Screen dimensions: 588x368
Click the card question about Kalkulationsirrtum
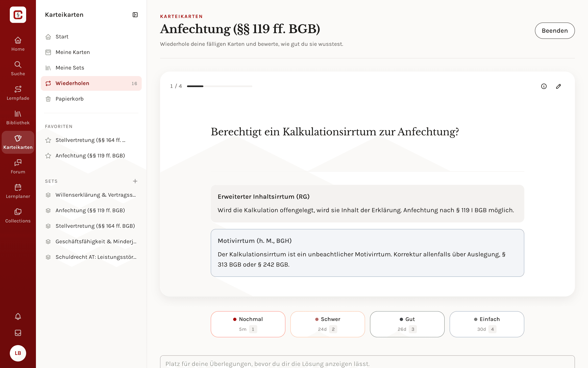(335, 132)
